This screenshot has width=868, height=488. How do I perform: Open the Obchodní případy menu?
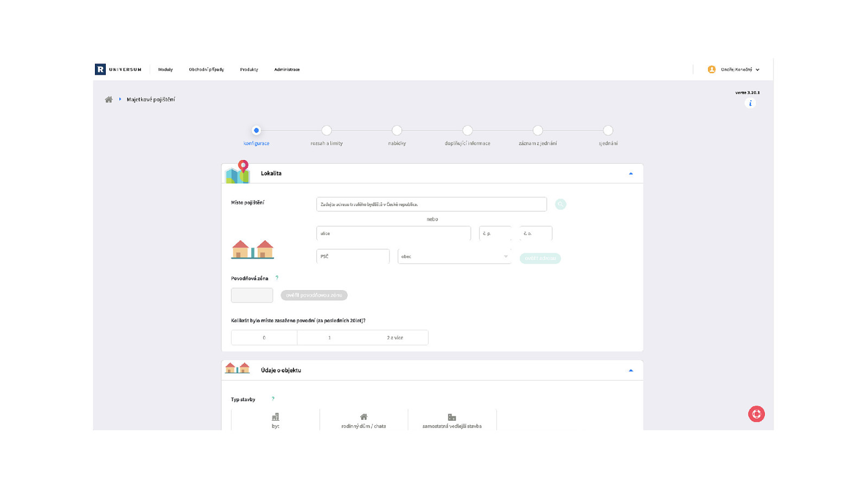coord(206,69)
